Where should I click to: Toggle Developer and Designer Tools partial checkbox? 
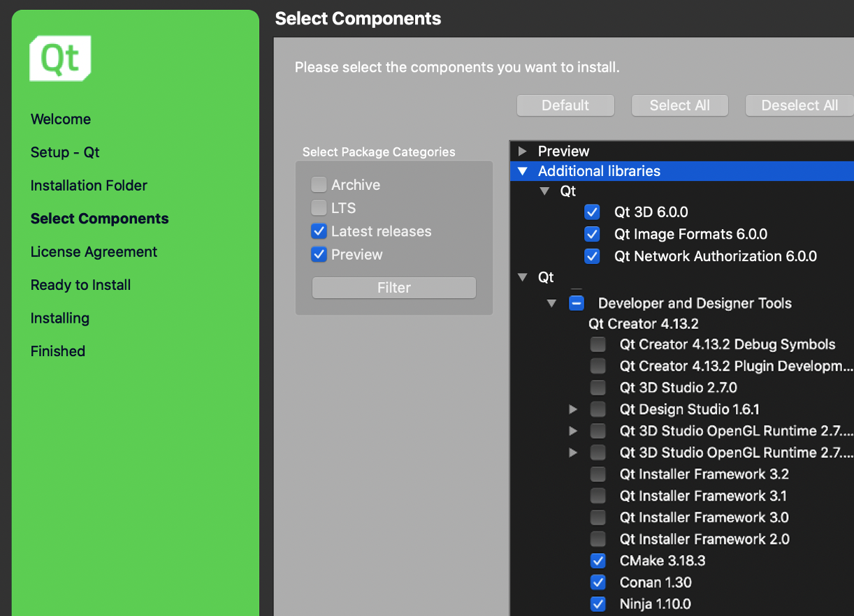[x=577, y=303]
